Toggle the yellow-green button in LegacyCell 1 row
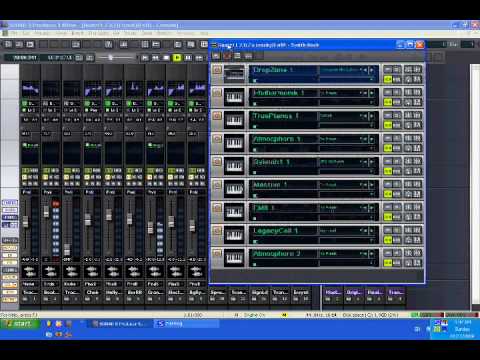The width and height of the screenshot is (480, 360). point(387,240)
